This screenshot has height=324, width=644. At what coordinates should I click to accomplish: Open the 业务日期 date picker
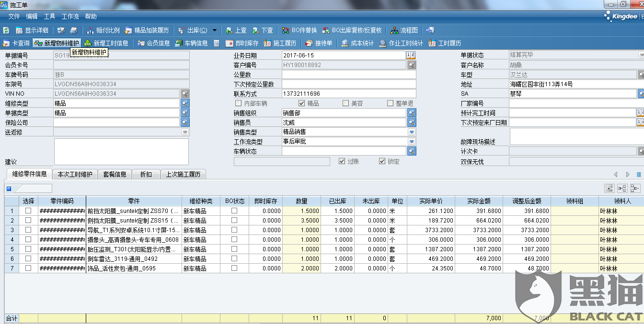[411, 55]
